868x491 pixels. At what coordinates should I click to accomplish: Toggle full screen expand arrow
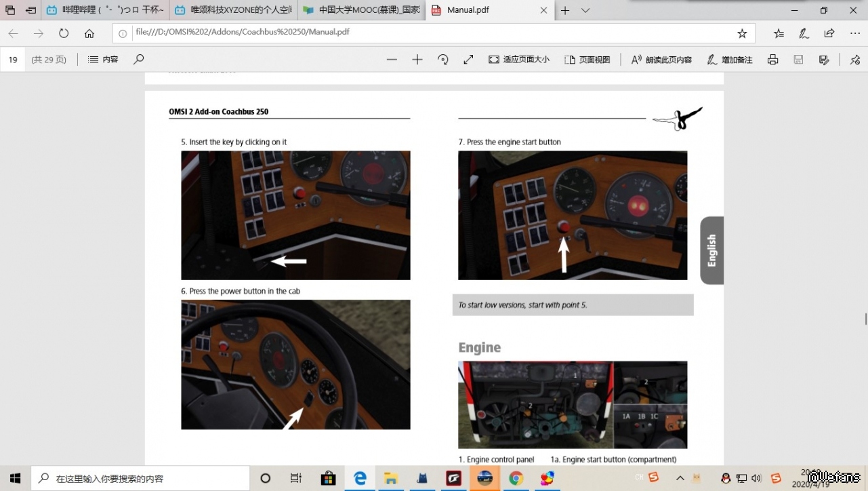coord(468,60)
